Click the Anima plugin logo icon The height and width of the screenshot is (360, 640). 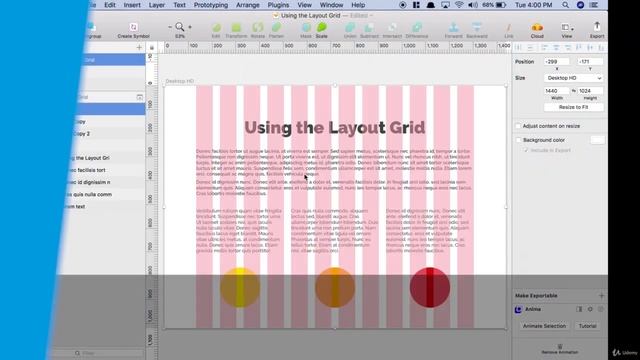click(518, 309)
